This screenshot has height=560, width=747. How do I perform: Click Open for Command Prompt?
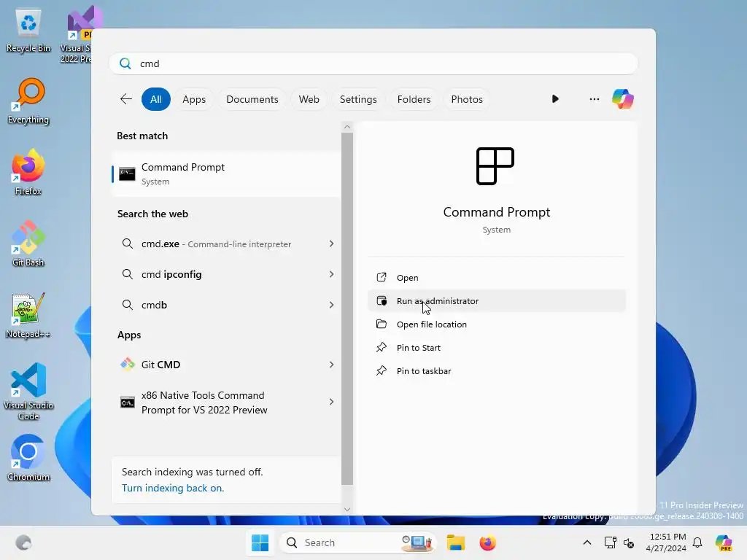pos(496,278)
